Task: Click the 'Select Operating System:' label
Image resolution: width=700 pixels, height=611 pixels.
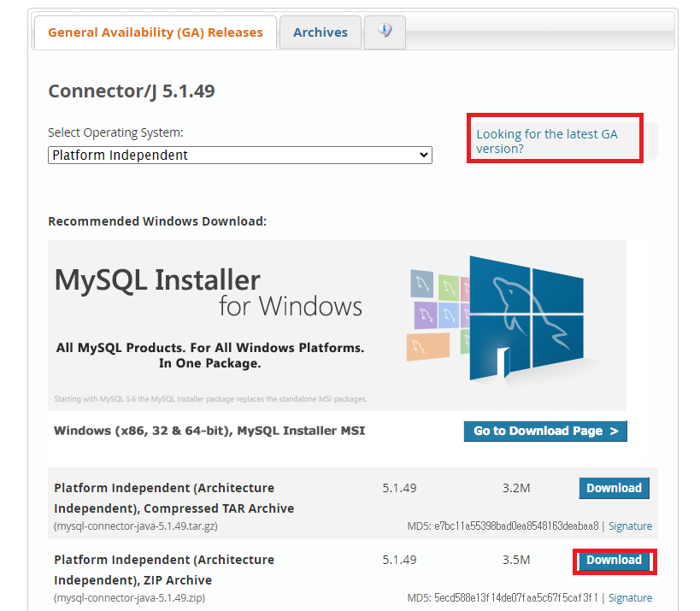Action: 115,132
